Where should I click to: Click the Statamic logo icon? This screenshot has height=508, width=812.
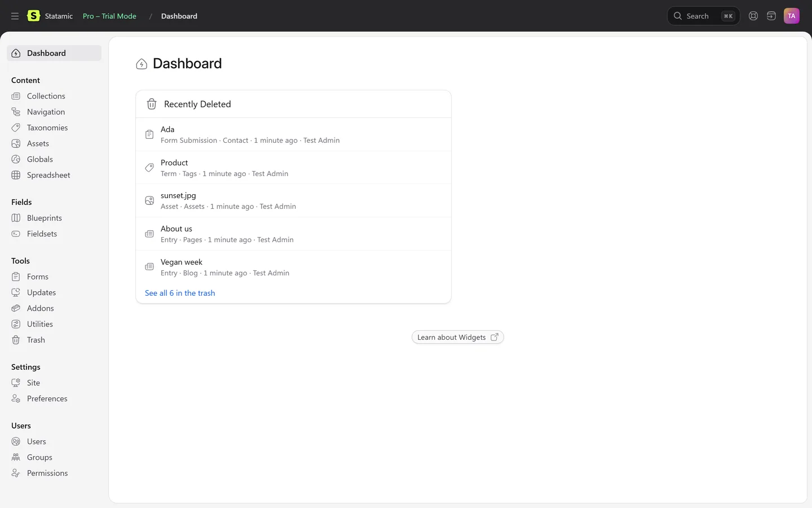point(34,16)
